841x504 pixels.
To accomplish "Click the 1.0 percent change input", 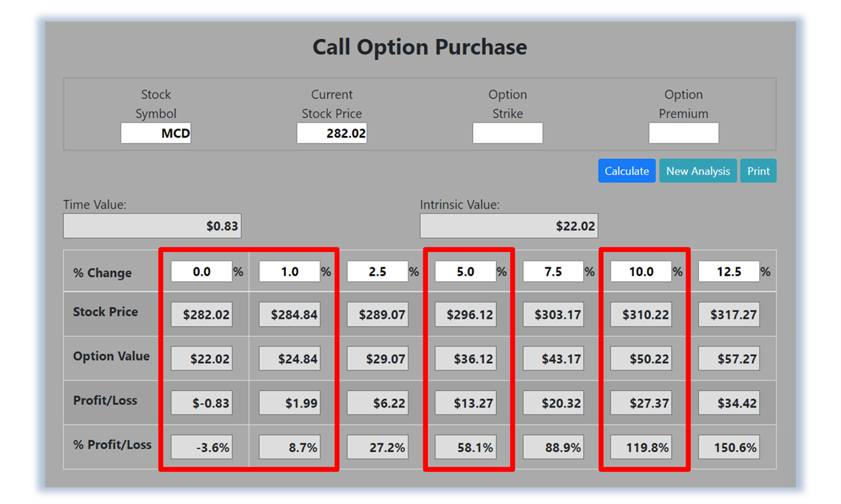I will (x=289, y=272).
